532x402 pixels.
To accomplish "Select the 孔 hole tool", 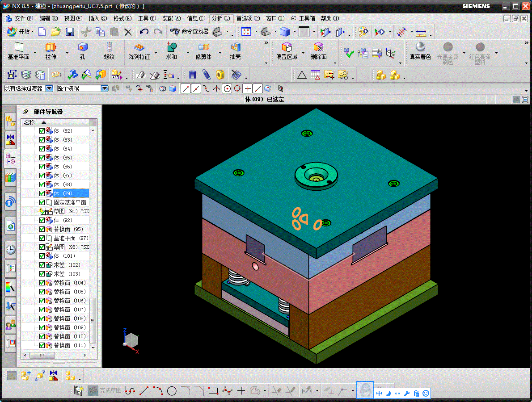I will 82,51.
